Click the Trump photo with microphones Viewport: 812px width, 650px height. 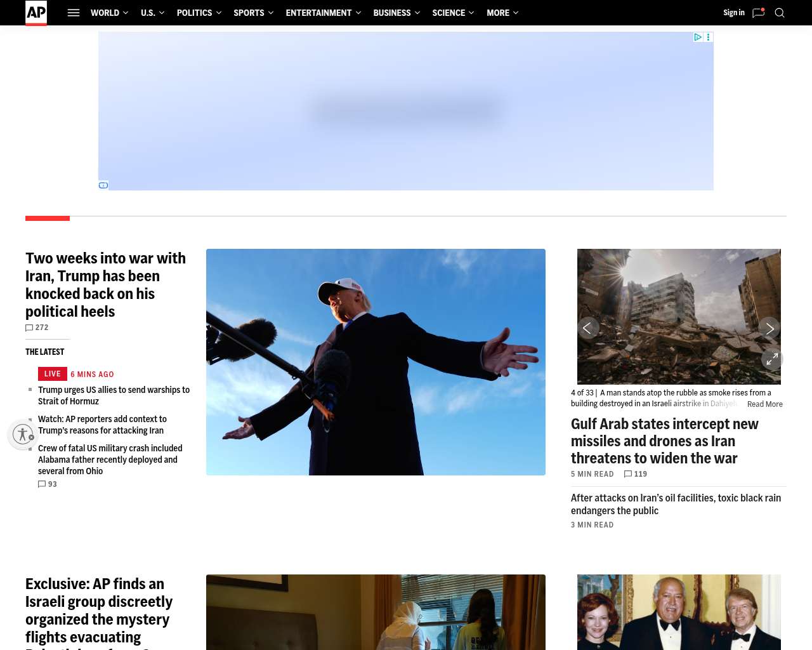click(376, 362)
